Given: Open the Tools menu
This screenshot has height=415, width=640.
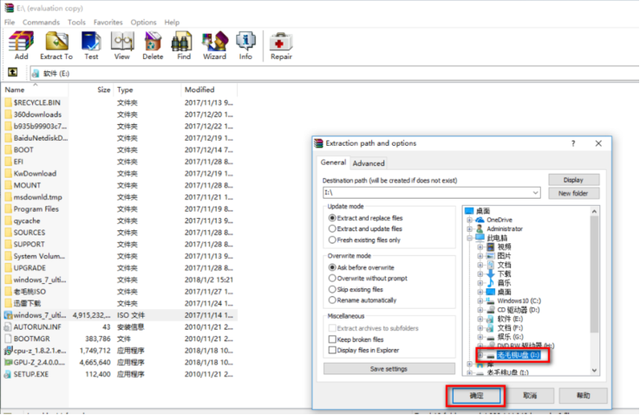Looking at the screenshot, I should pyautogui.click(x=76, y=22).
